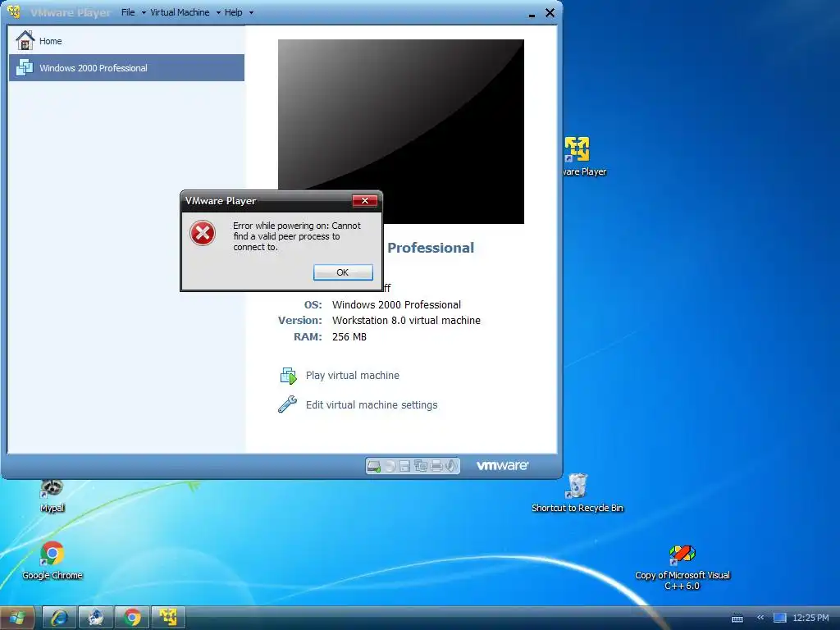Screen dimensions: 840x630
Task: Close the VMware Player main window
Action: coord(550,12)
